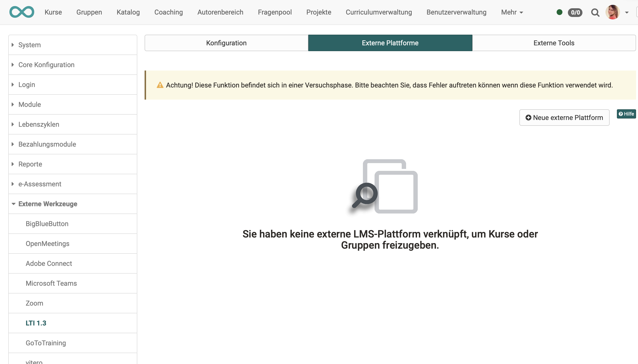Open the global search magnifier
Viewport: 638px width, 364px height.
coord(596,12)
